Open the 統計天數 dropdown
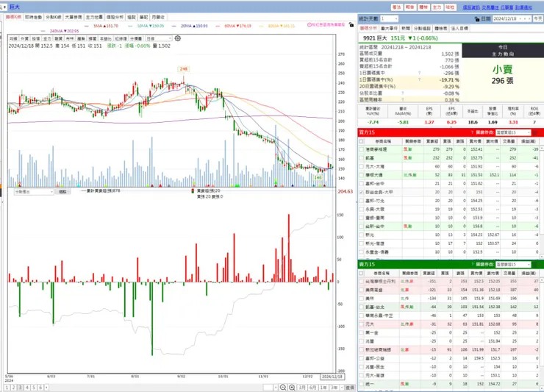This screenshot has width=544, height=392. coord(389,18)
